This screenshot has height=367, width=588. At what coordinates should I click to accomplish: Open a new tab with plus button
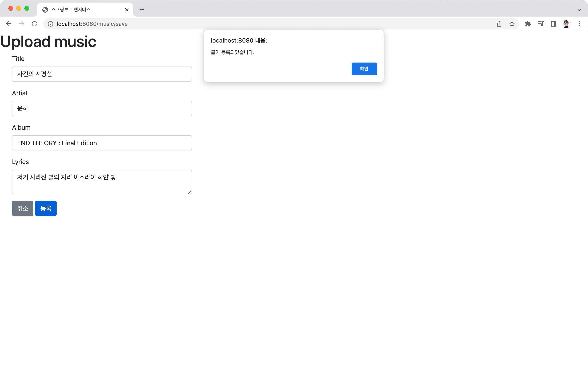click(x=142, y=10)
